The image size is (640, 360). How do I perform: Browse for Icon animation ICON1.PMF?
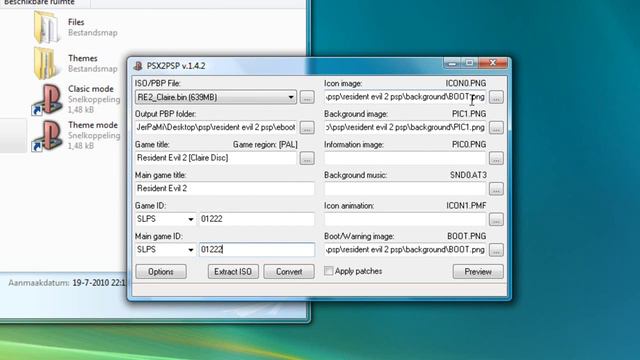(496, 219)
